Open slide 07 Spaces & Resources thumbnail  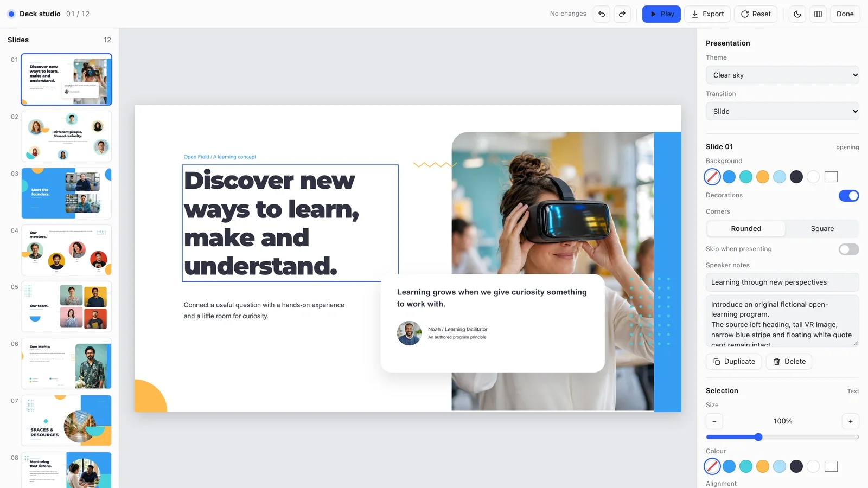67,421
